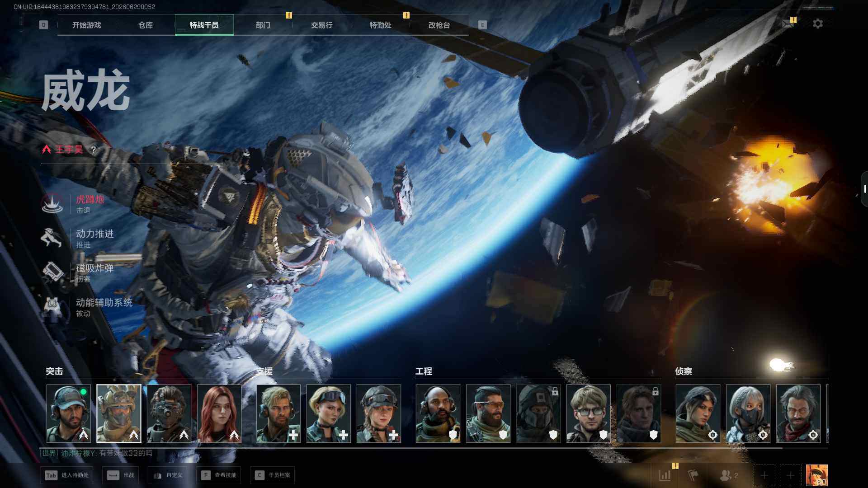Viewport: 868px width, 488px height.
Task: Click the left empty squad plus slot
Action: 764,475
